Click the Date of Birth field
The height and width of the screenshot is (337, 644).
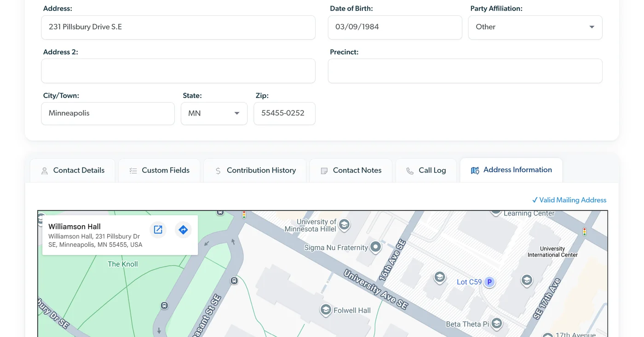395,27
